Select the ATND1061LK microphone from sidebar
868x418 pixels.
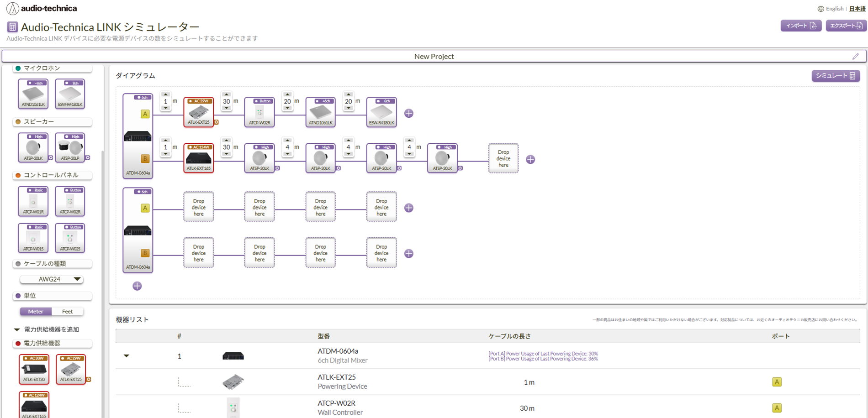pos(33,94)
